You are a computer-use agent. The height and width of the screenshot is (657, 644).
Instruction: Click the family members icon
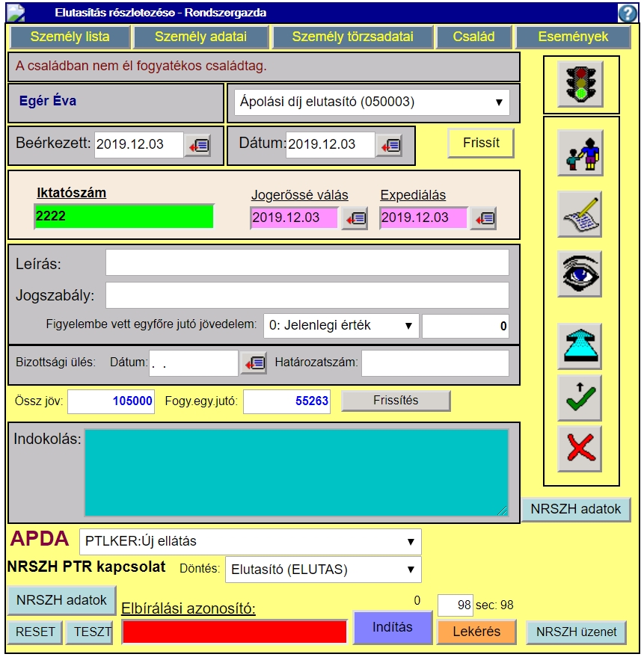[x=580, y=152]
